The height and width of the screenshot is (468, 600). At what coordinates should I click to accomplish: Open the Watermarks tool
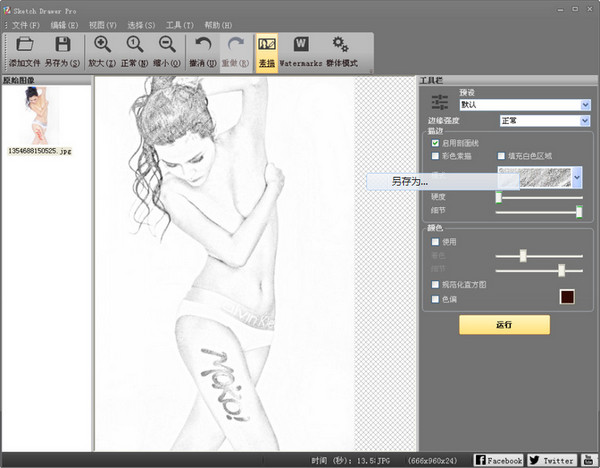pyautogui.click(x=300, y=45)
